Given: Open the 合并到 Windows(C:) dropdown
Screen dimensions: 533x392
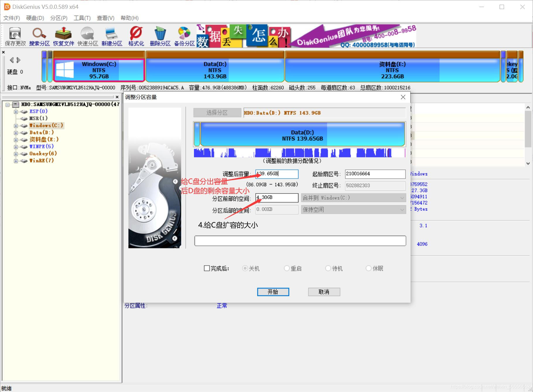Looking at the screenshot, I should tap(353, 198).
